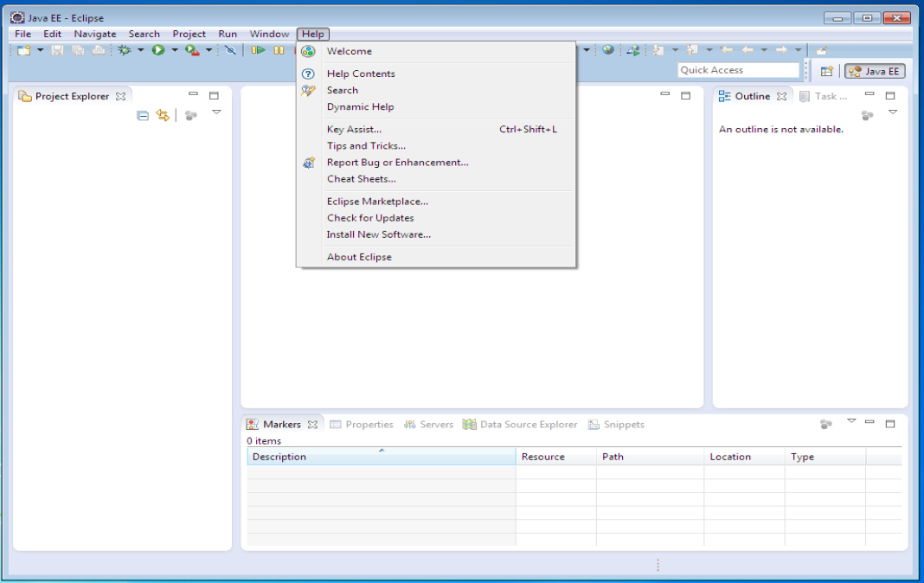Image resolution: width=924 pixels, height=583 pixels.
Task: Click the Java EE perspective button
Action: (875, 71)
